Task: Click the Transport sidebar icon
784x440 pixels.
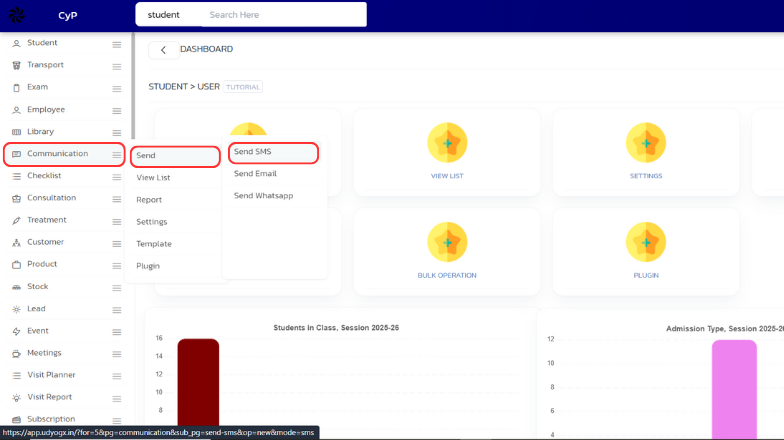Action: point(16,65)
